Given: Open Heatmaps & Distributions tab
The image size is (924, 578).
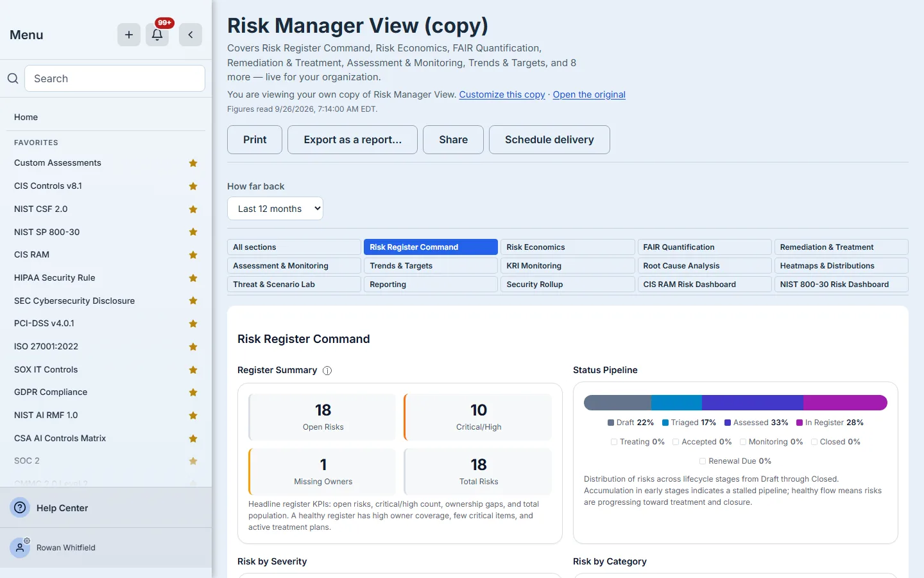Looking at the screenshot, I should (841, 266).
